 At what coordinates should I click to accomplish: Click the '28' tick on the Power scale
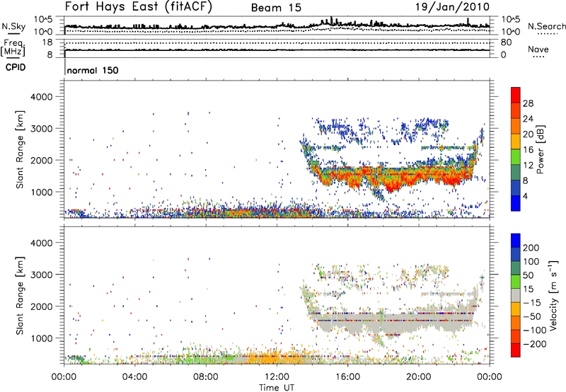pos(528,103)
